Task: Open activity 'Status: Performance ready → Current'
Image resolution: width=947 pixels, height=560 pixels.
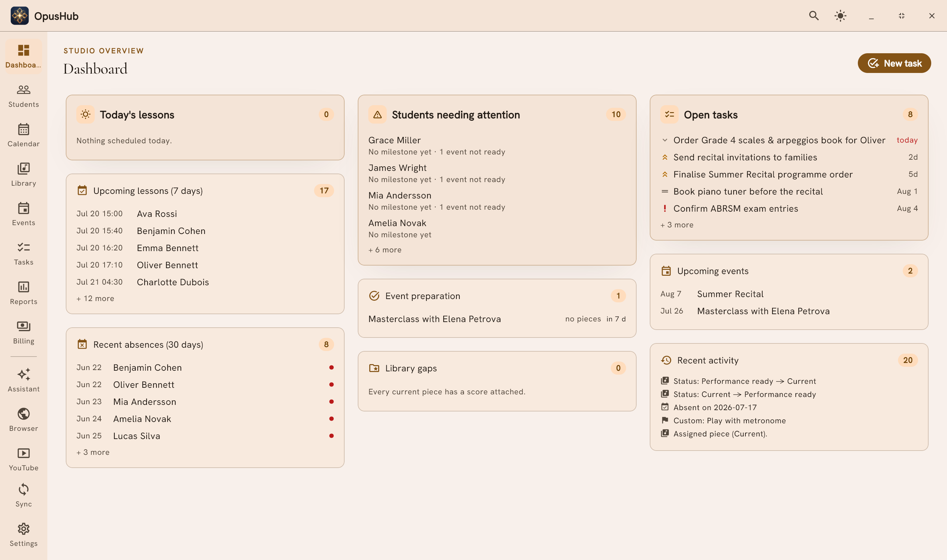Action: coord(789,381)
